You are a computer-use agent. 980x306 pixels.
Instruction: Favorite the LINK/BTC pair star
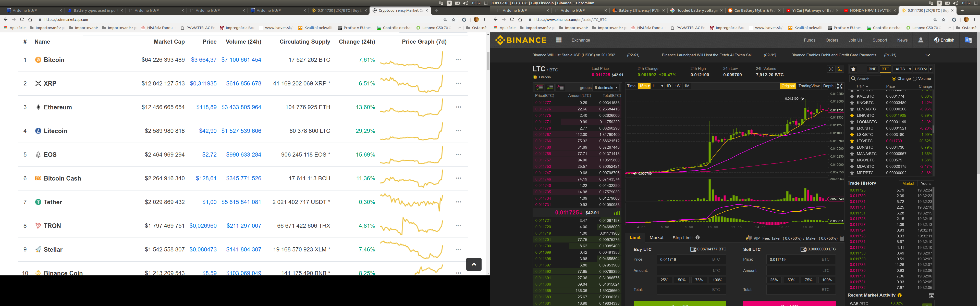pyautogui.click(x=852, y=116)
